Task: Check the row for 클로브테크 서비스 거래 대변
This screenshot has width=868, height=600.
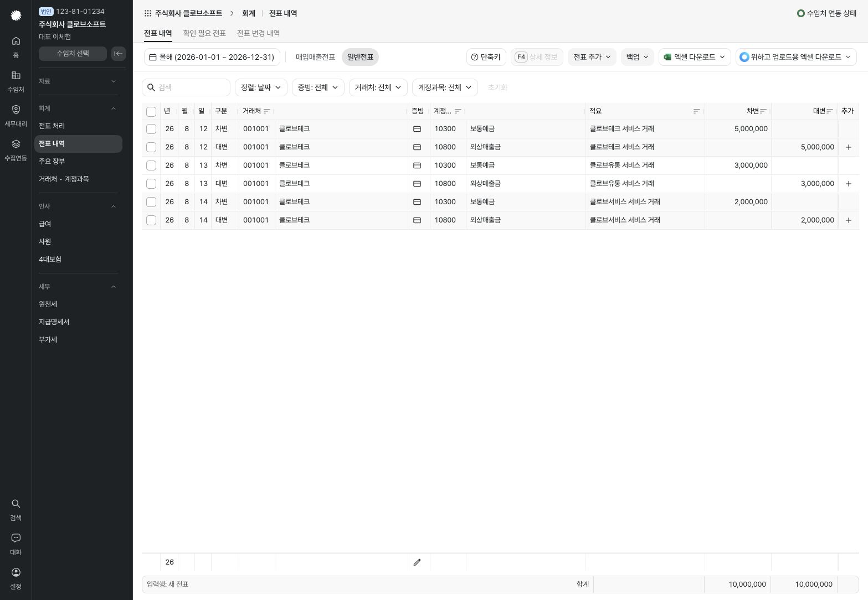Action: pos(151,147)
